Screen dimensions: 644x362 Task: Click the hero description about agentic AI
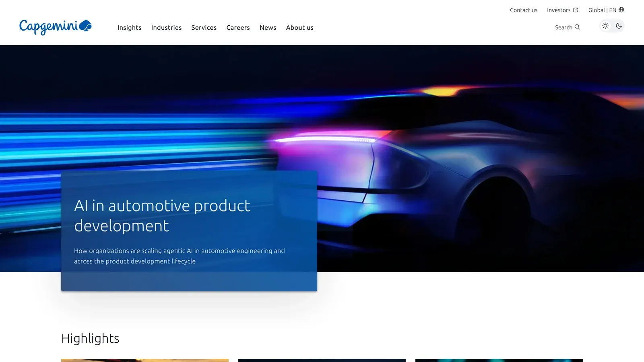click(x=180, y=256)
